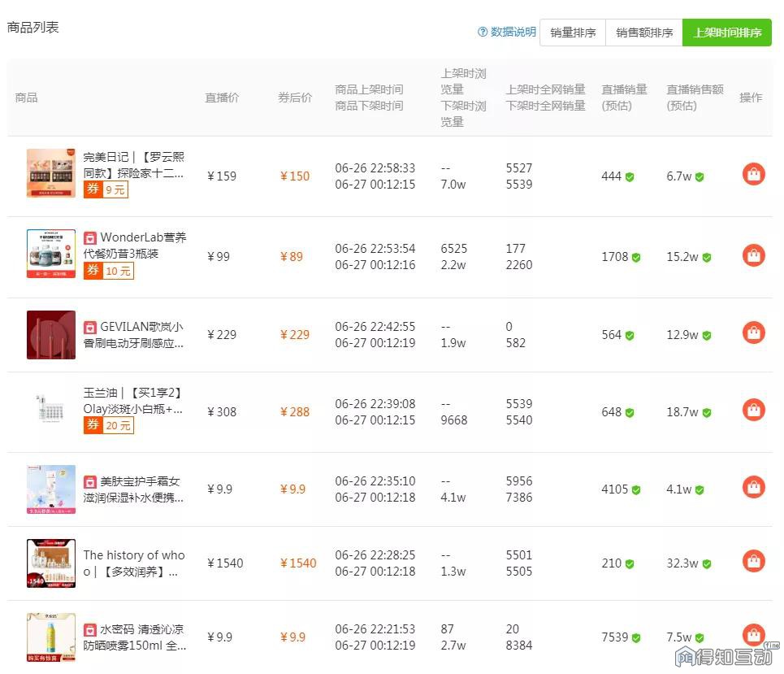Open the shopping bag icon for WonderLab row

click(753, 255)
